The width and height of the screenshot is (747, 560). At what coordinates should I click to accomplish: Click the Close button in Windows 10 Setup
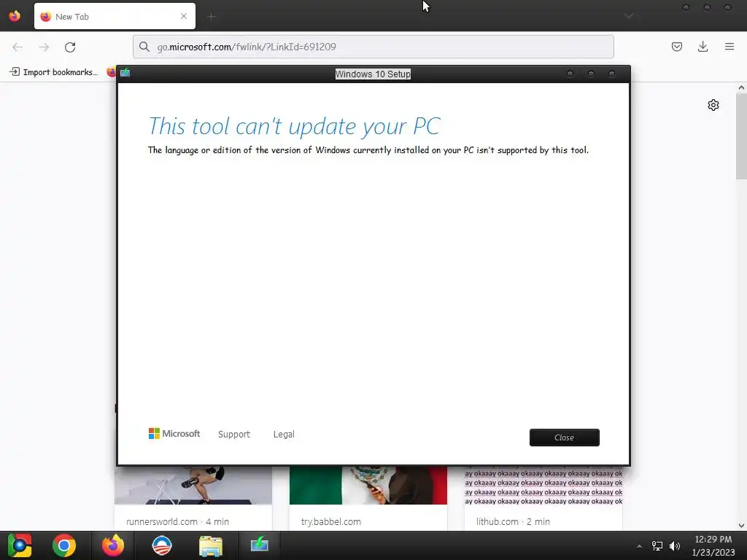tap(564, 437)
